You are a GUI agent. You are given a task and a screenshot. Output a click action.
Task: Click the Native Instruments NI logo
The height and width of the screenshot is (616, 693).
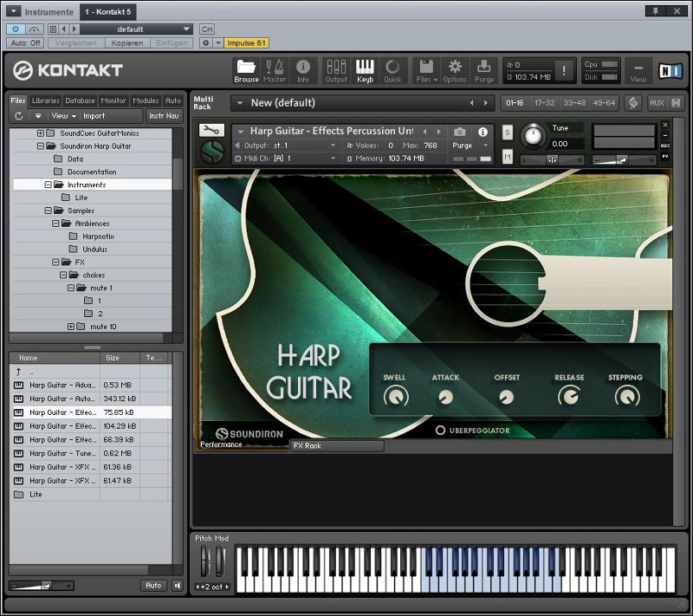point(670,71)
